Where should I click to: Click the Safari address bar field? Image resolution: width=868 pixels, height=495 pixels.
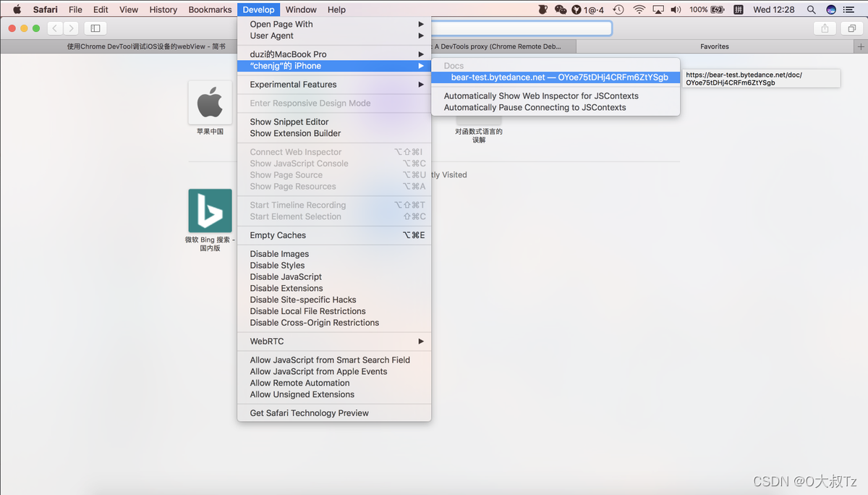tap(522, 28)
